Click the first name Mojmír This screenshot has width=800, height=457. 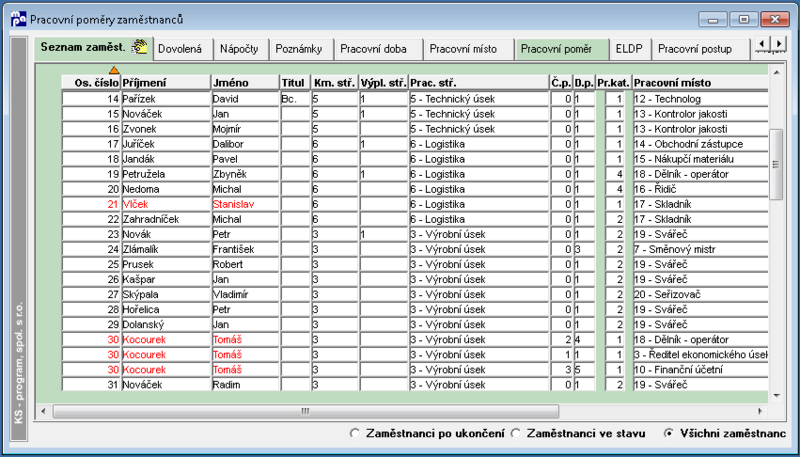(x=245, y=129)
